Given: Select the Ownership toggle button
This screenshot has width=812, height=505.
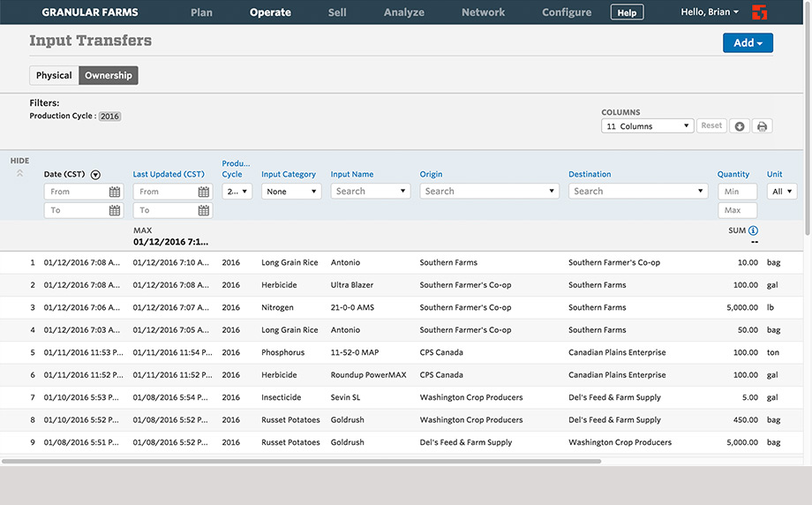Looking at the screenshot, I should [109, 76].
